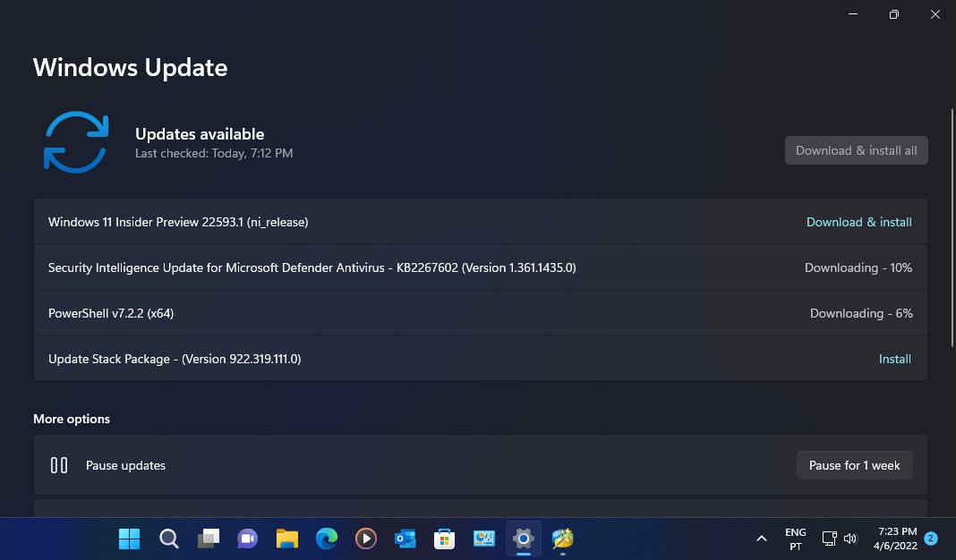The image size is (956, 560).
Task: Open Microsoft Store from taskbar
Action: (x=445, y=539)
